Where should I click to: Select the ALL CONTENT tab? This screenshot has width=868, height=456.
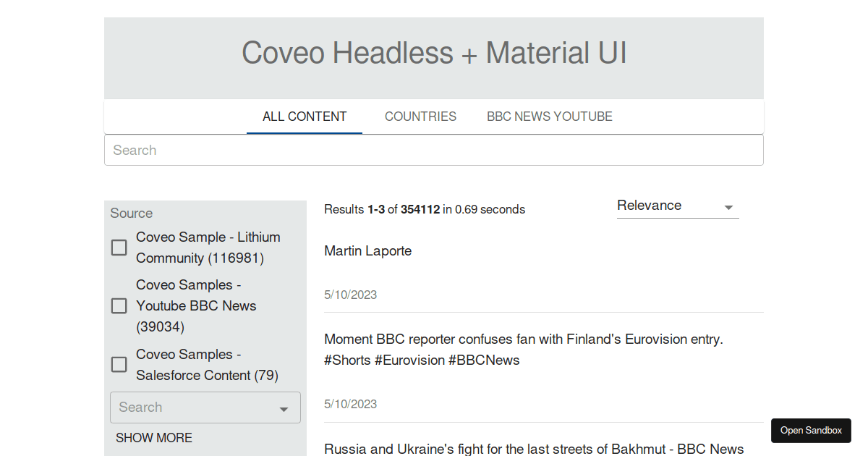(x=304, y=117)
